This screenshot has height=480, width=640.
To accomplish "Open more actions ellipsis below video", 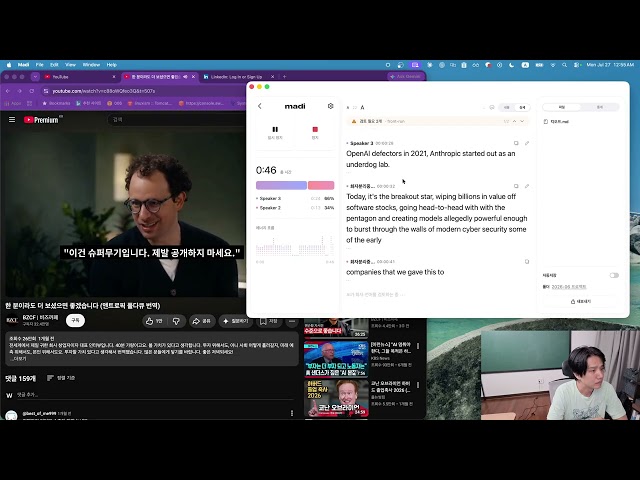I will (292, 322).
